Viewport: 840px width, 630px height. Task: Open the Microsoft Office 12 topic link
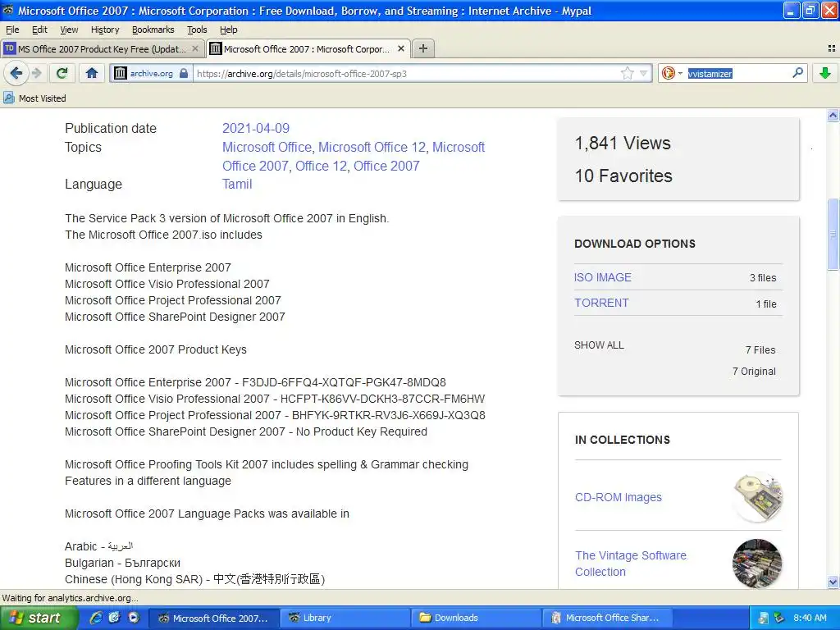click(x=372, y=148)
